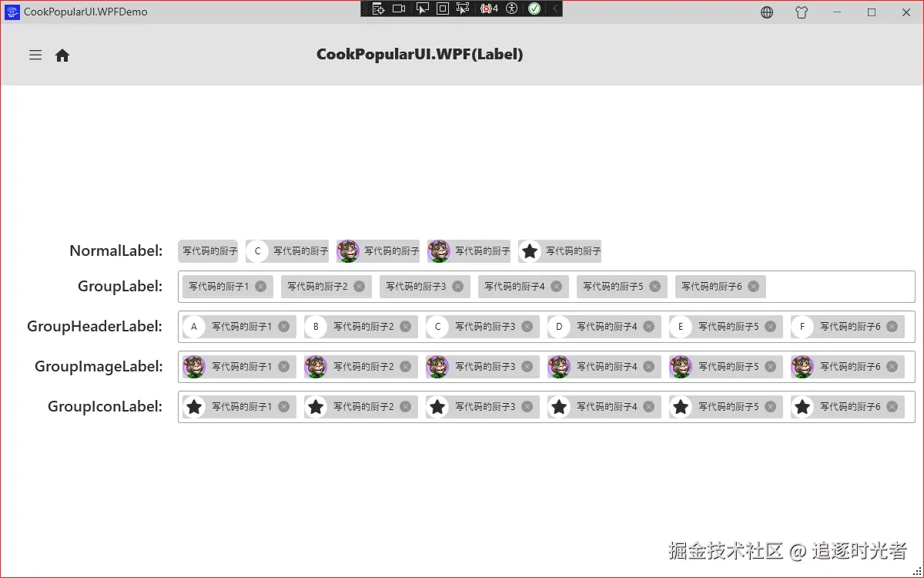Screen dimensions: 924x578
Task: Click the CookPopularUI app icon in title bar
Action: (x=12, y=12)
